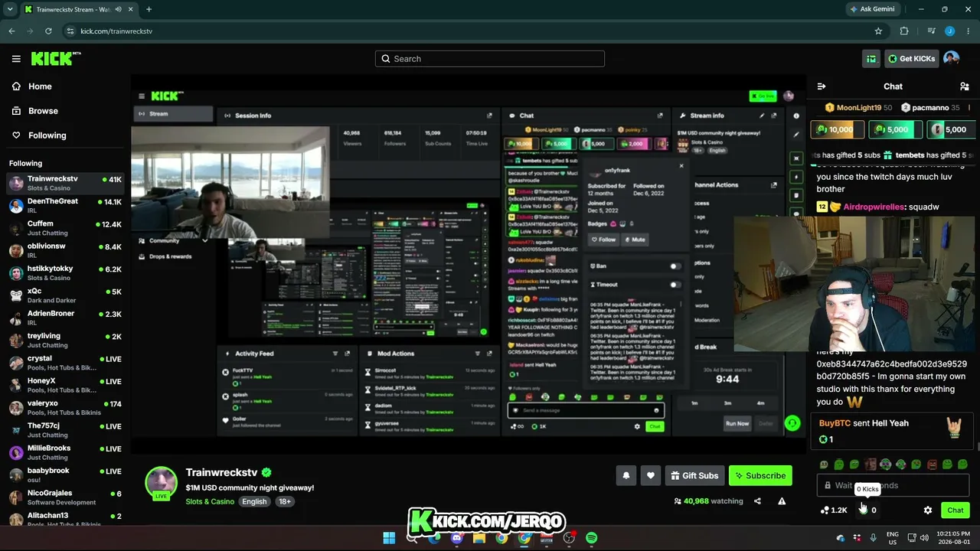Open chat settings gear icon
The width and height of the screenshot is (980, 551).
point(928,510)
